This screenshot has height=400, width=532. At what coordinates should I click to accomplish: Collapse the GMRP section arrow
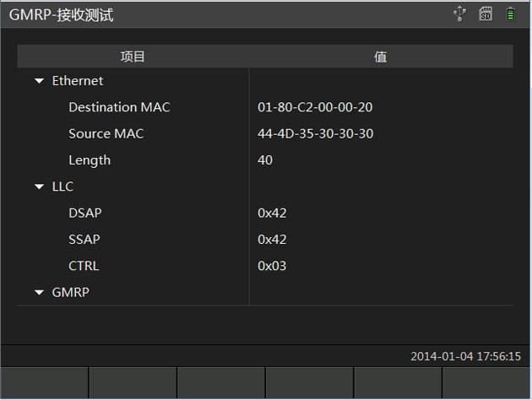coord(40,293)
